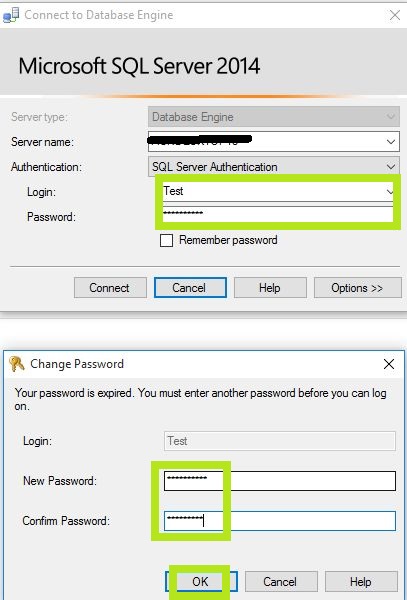This screenshot has height=600, width=407.
Task: Cancel the Change Password dialog
Action: pyautogui.click(x=281, y=582)
